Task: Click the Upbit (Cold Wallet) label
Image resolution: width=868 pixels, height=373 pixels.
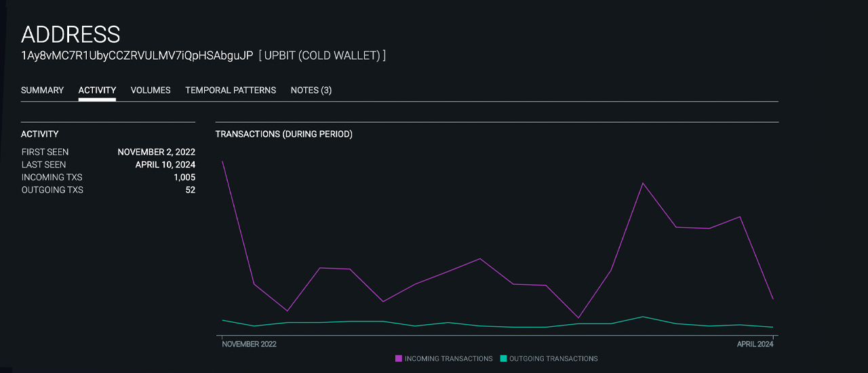Action: pyautogui.click(x=322, y=56)
